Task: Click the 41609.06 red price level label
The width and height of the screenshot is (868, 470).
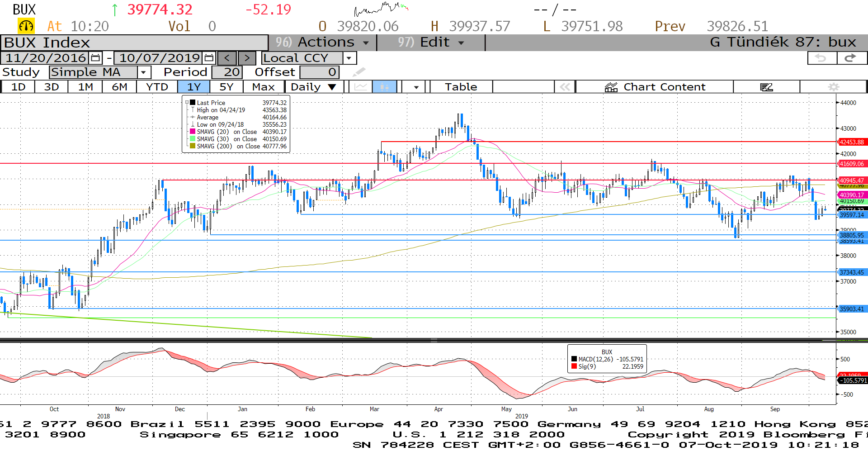Action: [x=852, y=164]
